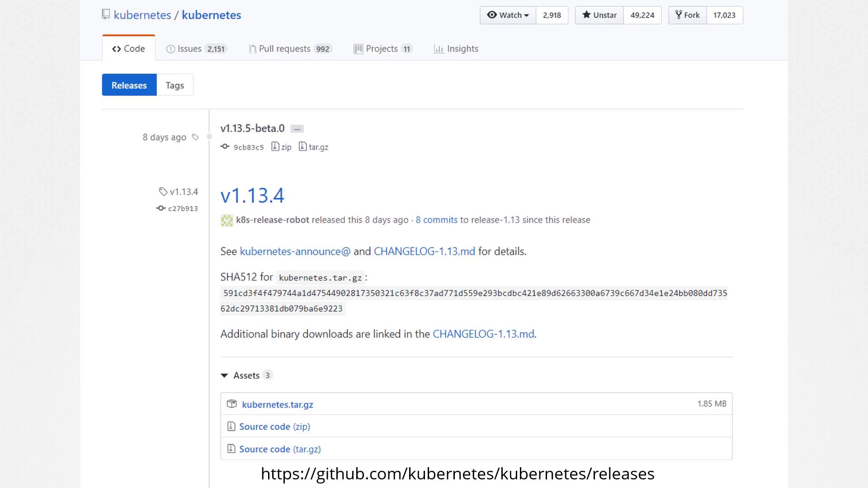Open the Pull requests tab
The image size is (868, 488).
point(290,49)
